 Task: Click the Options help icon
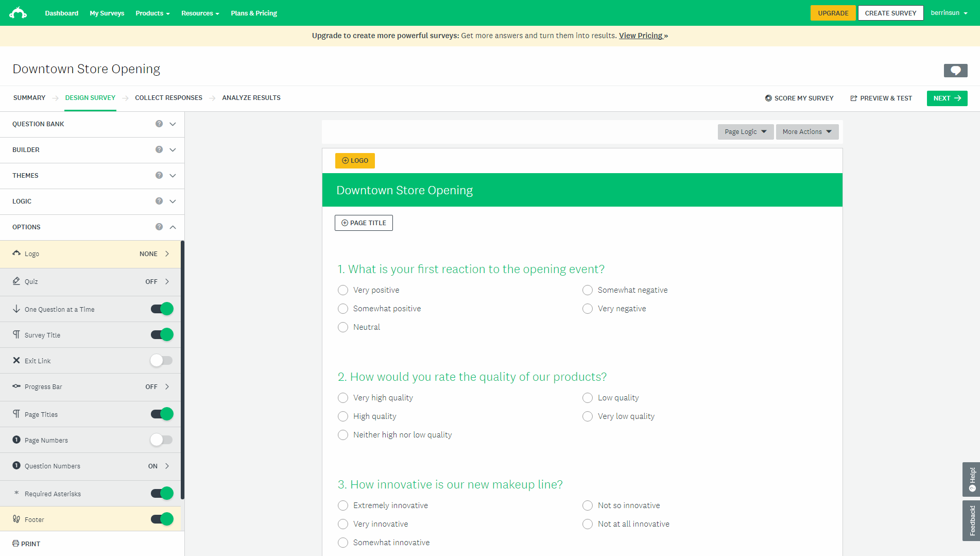(159, 227)
